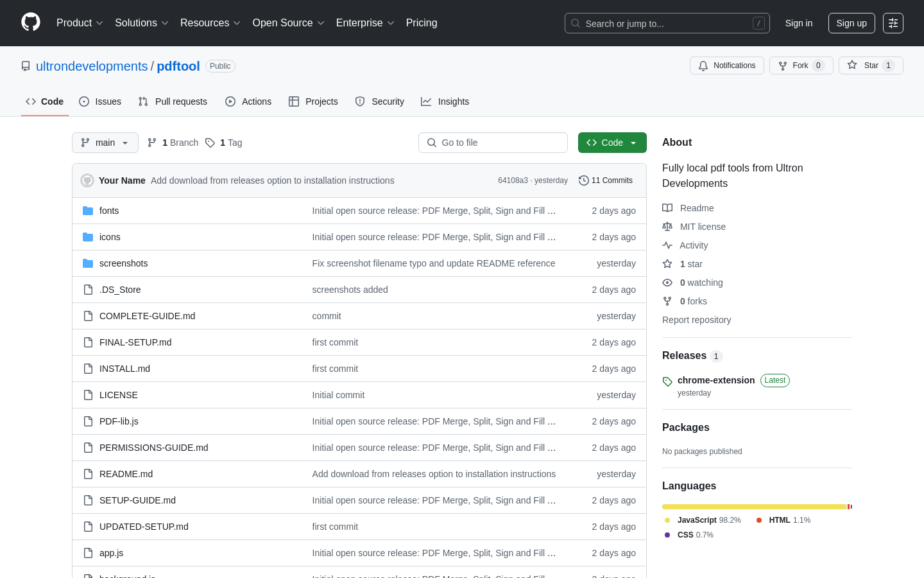Open the main branch selector dropdown

coord(105,143)
